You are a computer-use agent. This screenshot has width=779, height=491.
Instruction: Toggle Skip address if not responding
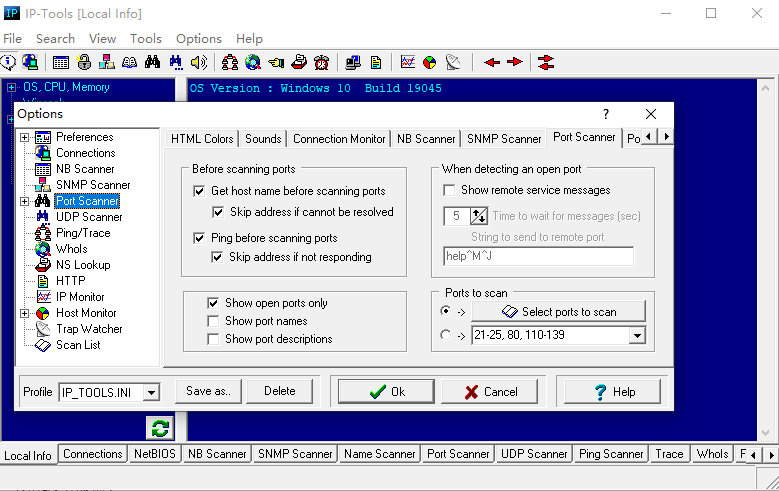point(217,257)
